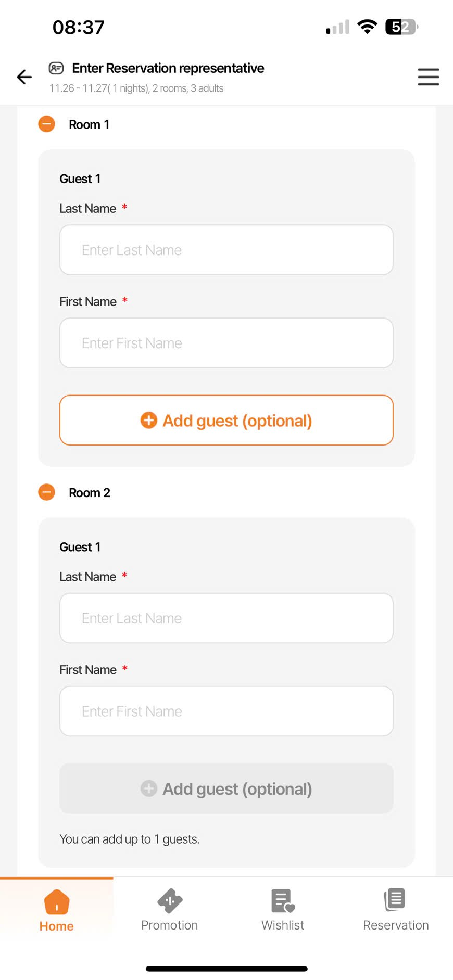
Task: Tap the battery indicator icon
Action: coord(401,27)
